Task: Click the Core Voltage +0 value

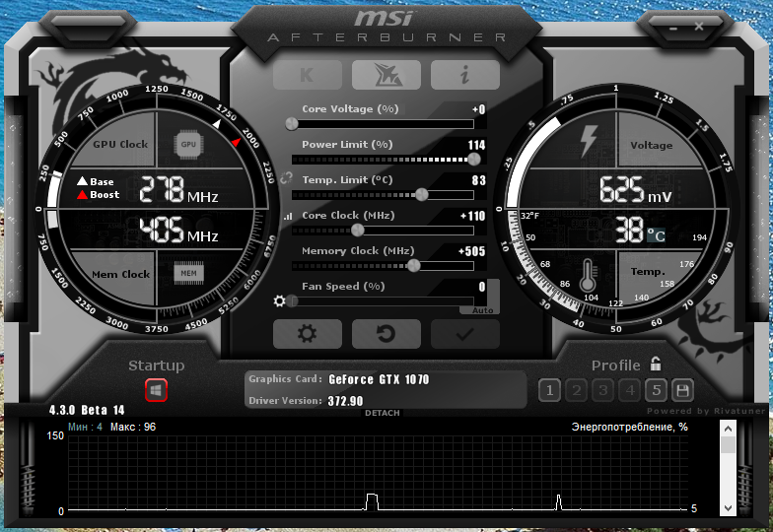Action: tap(478, 109)
